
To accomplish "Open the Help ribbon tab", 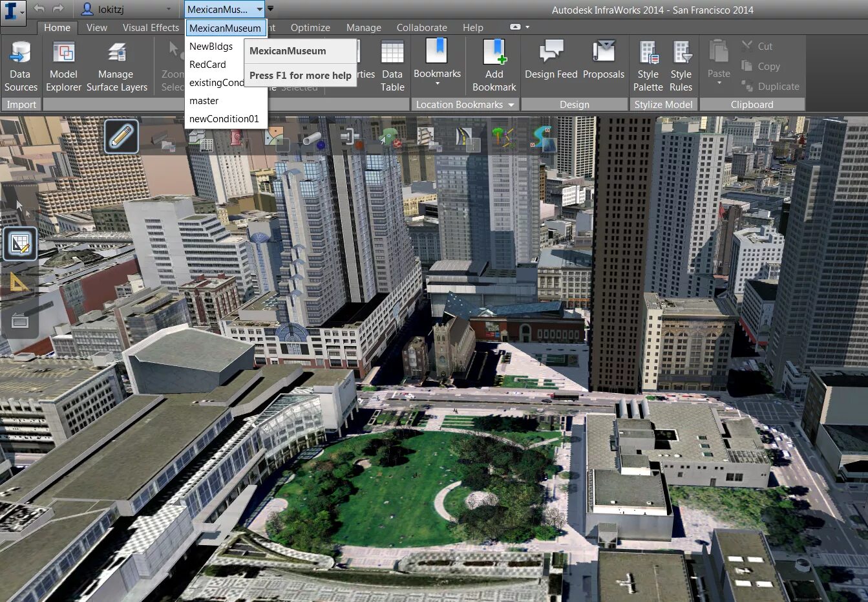I will coord(473,28).
